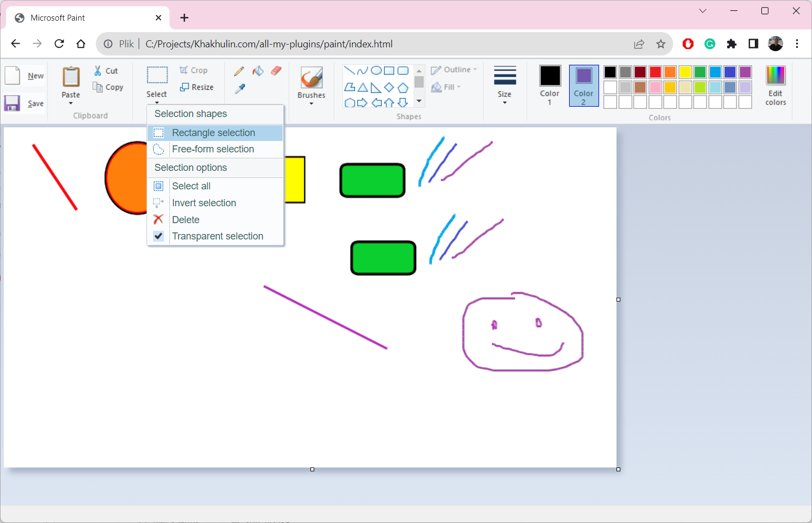Select the Five-point polygon shape

[x=403, y=87]
